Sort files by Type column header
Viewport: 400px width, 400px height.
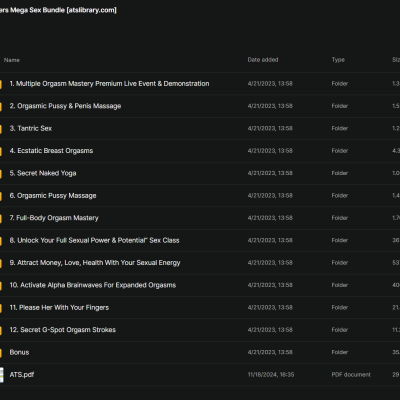point(338,60)
